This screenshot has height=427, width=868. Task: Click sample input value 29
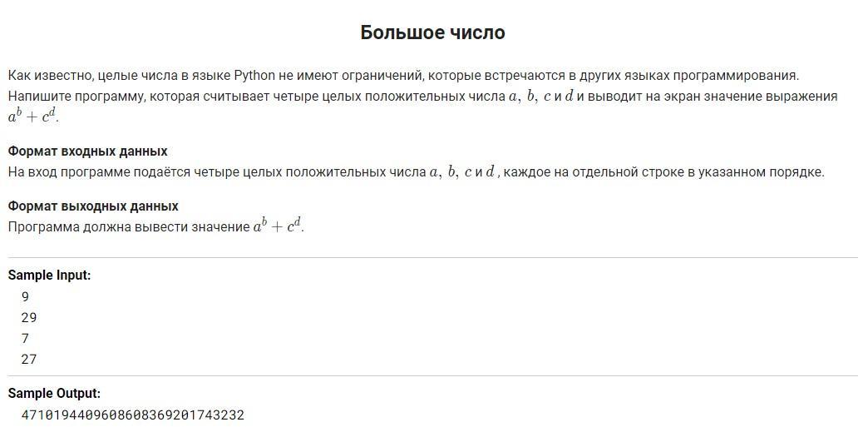click(x=29, y=317)
